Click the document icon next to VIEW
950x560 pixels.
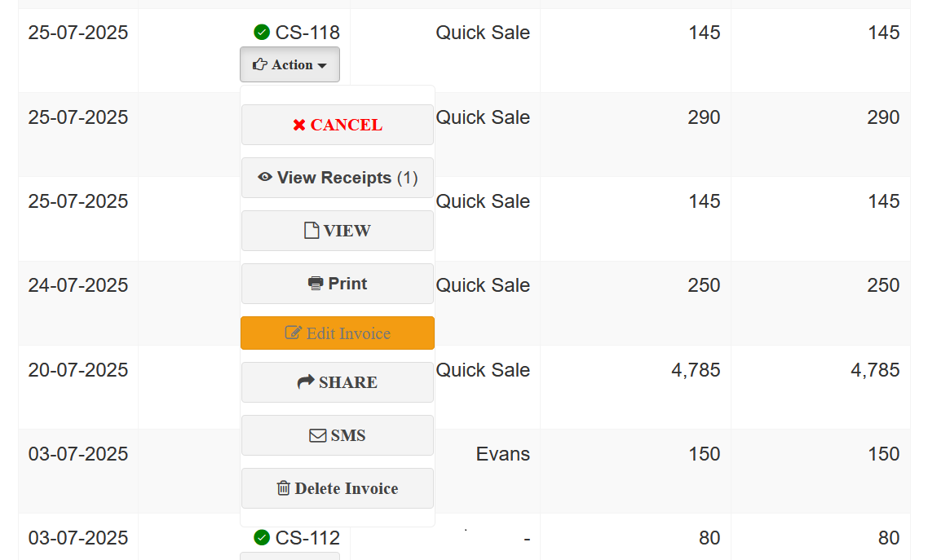click(312, 231)
